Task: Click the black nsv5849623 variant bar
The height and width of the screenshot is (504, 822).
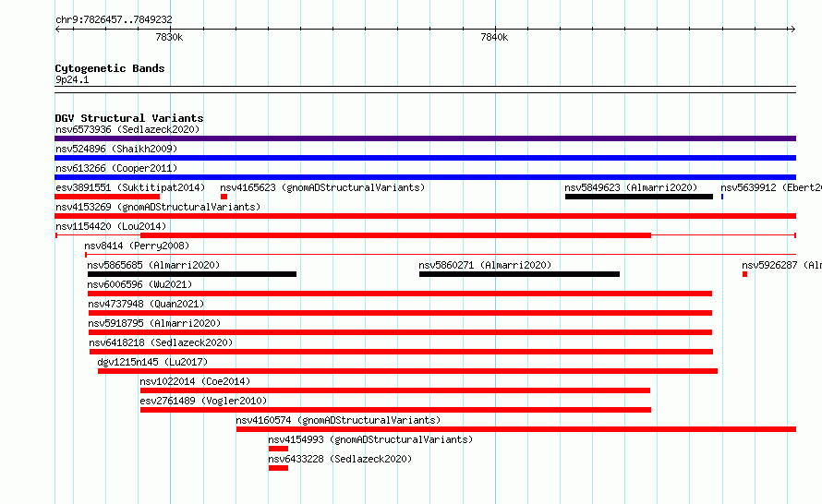Action: 639,197
